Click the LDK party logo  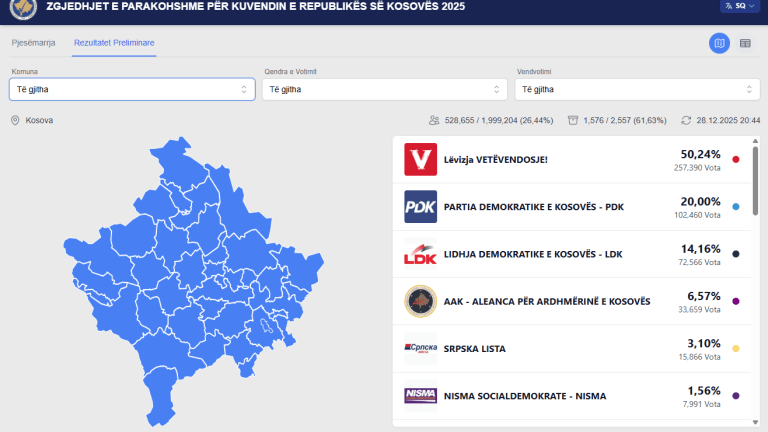(420, 253)
